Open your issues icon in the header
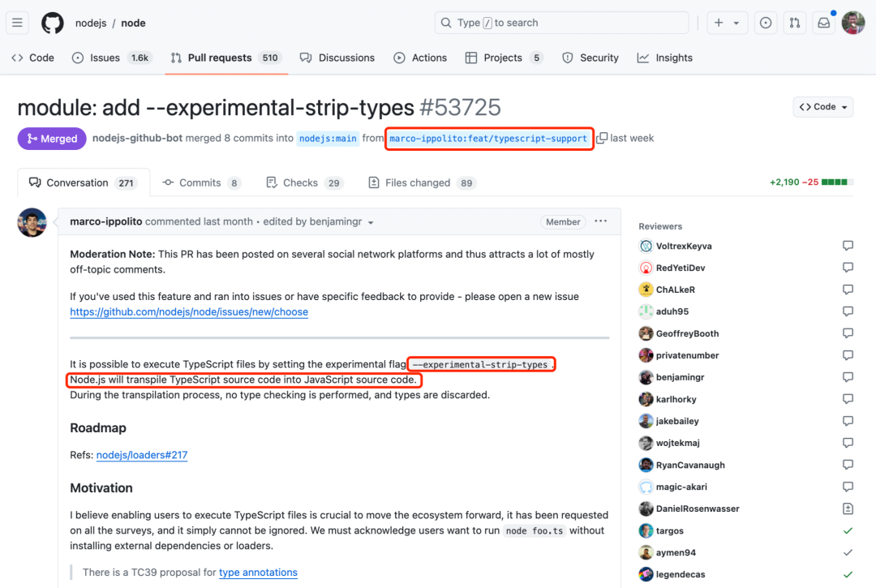This screenshot has height=588, width=876. coord(766,23)
